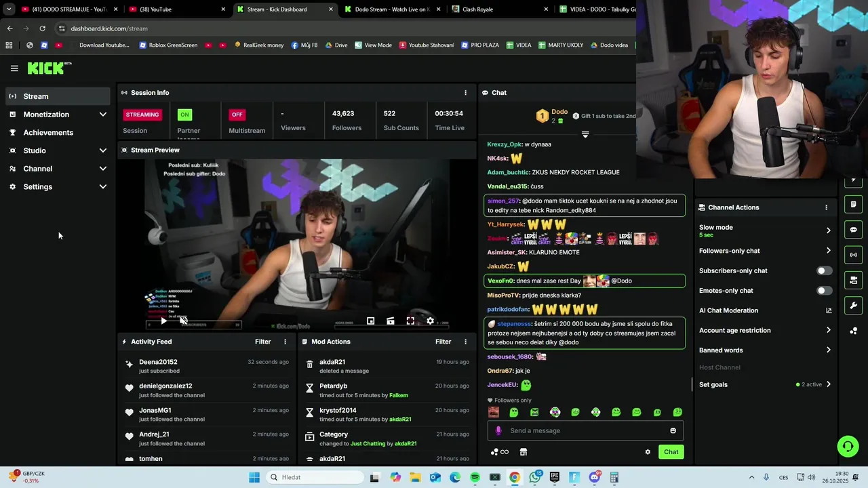Image resolution: width=868 pixels, height=488 pixels.
Task: Select the face photo emote in quick emotes
Action: click(x=494, y=412)
